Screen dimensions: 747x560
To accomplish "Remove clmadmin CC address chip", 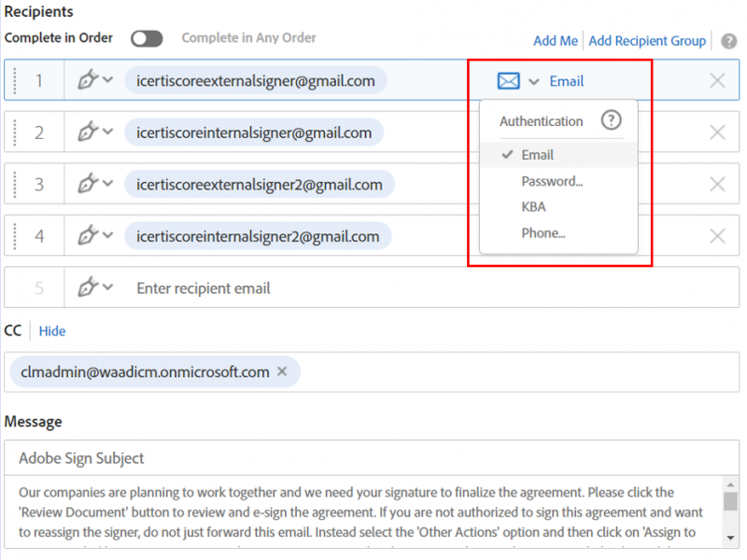I will point(282,371).
